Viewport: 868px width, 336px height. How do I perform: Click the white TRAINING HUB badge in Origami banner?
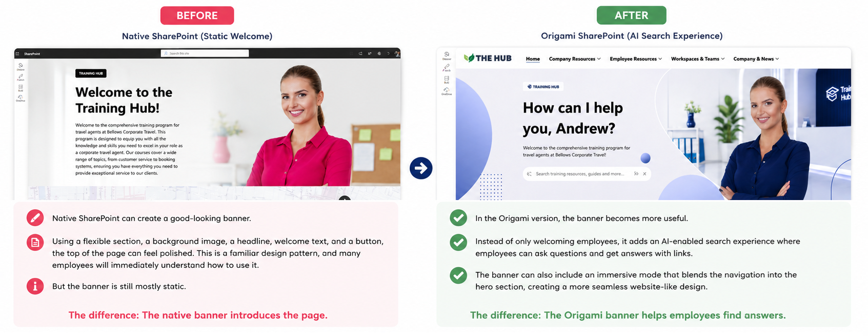coord(543,87)
